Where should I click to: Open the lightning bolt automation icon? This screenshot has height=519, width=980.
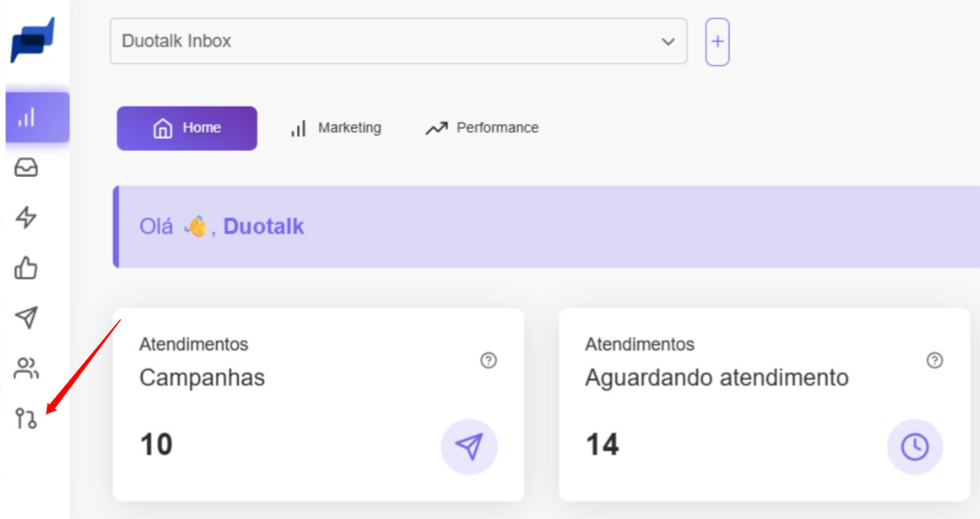(26, 218)
